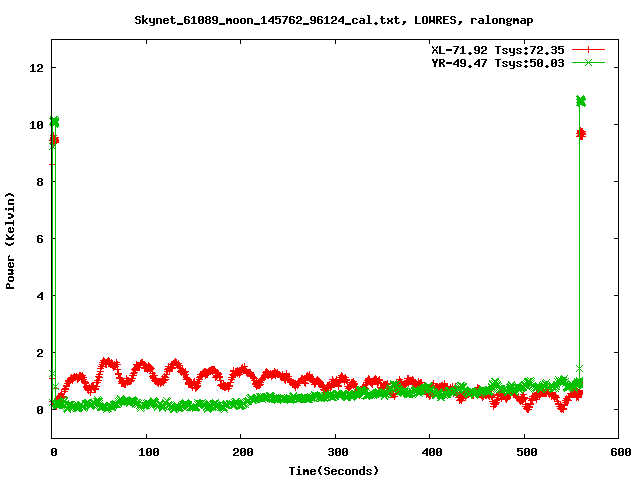
Task: Click the red spike marker at plot start
Action: [54, 140]
